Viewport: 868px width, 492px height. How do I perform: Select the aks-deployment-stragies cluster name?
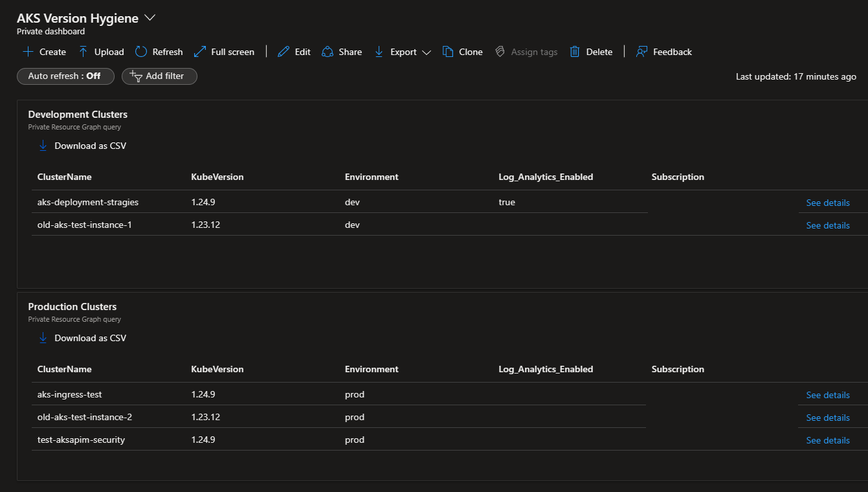point(88,202)
